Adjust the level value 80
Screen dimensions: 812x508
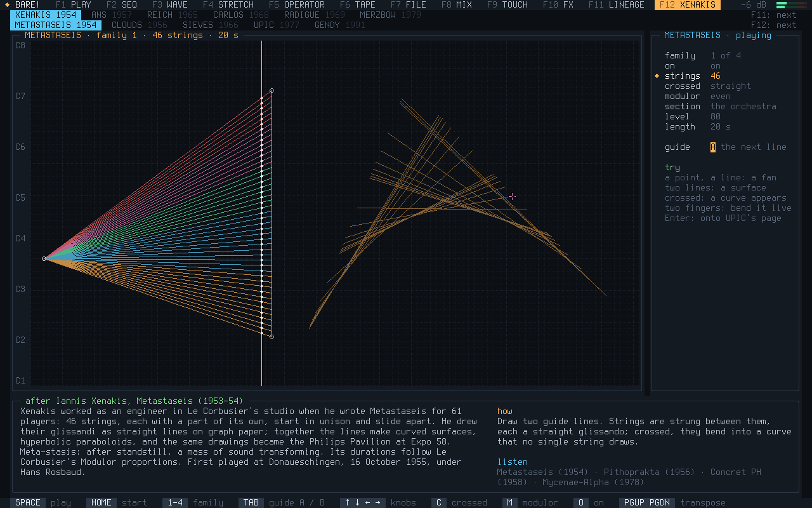(716, 116)
